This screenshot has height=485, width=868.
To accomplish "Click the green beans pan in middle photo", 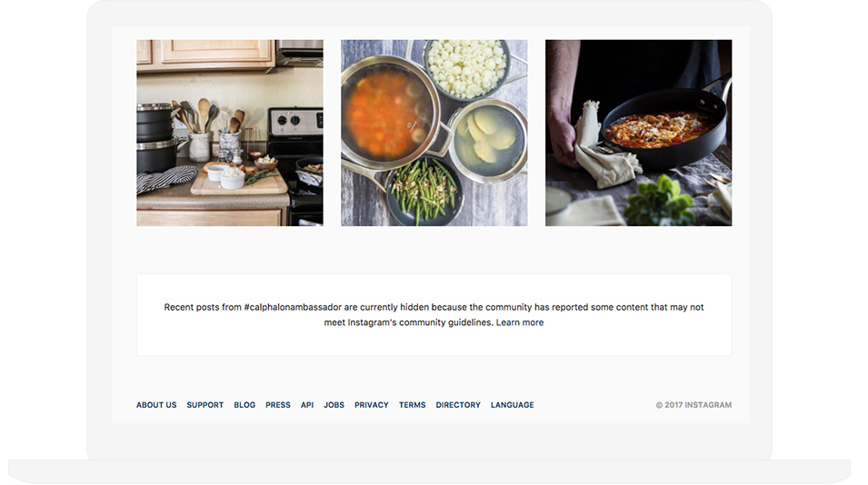I will pos(424,191).
